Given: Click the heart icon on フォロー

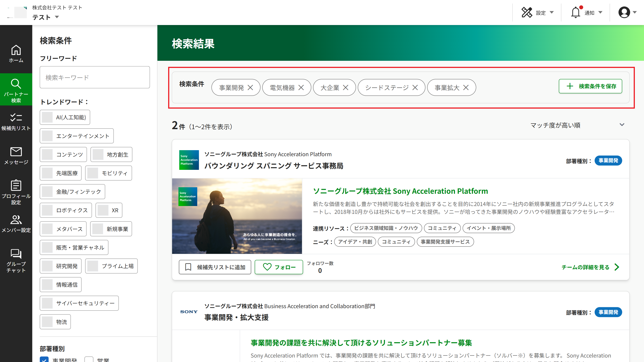Looking at the screenshot, I should point(267,267).
